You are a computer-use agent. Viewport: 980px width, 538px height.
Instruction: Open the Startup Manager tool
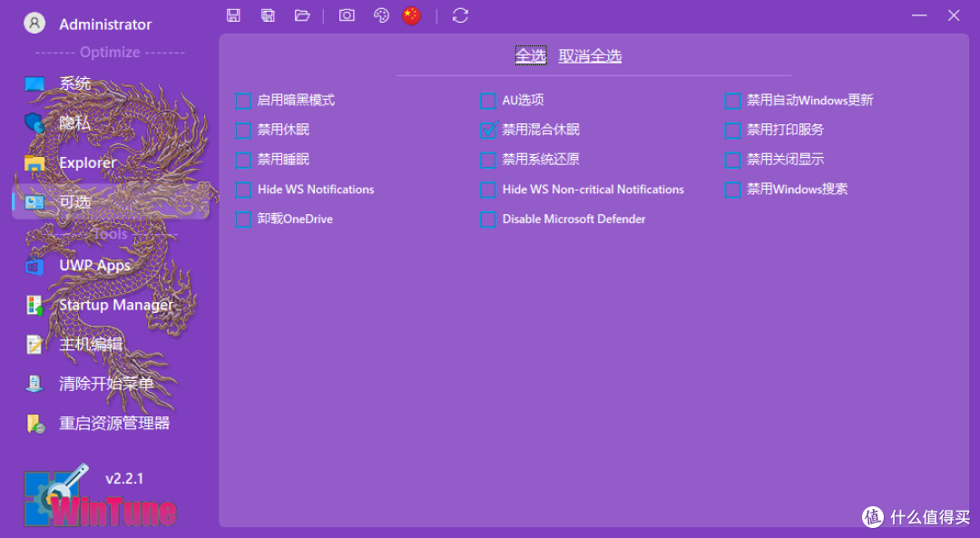116,305
